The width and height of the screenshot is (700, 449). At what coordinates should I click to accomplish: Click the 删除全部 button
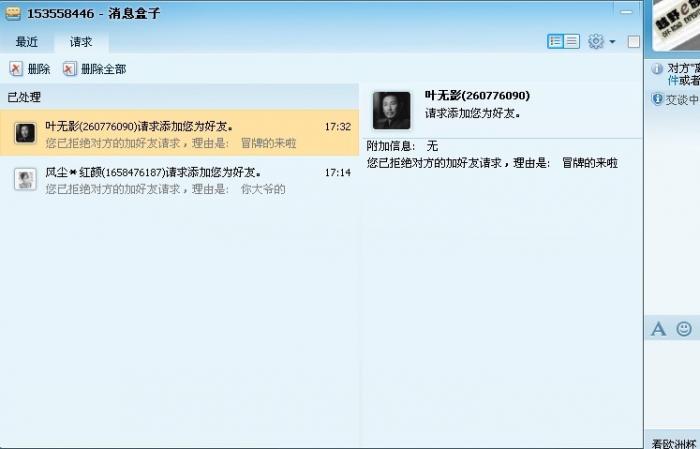click(x=95, y=69)
